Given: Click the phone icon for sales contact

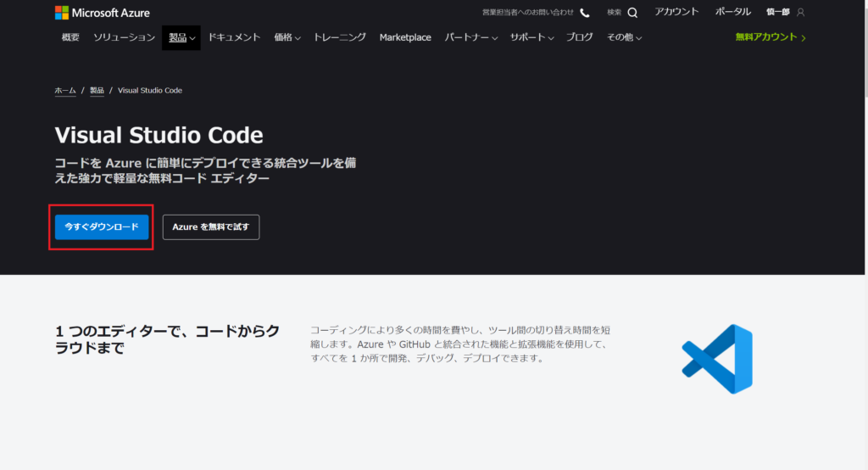Looking at the screenshot, I should pyautogui.click(x=585, y=13).
